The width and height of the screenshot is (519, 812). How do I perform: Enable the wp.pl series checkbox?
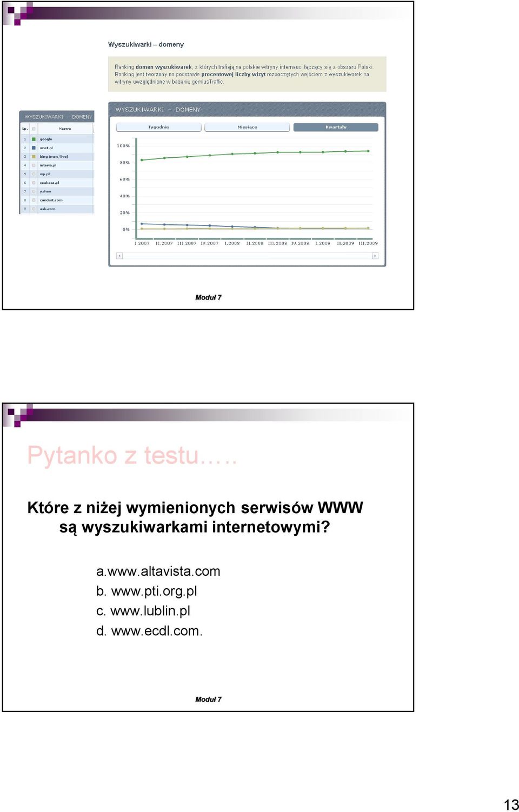(x=34, y=174)
